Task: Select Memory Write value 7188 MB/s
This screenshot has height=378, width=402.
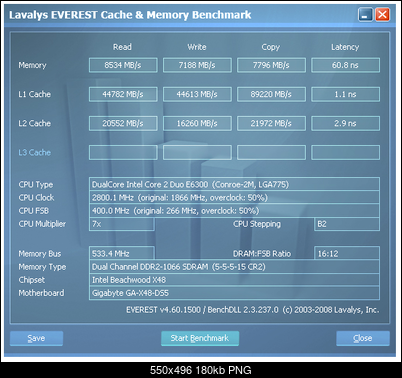Action: click(x=197, y=65)
